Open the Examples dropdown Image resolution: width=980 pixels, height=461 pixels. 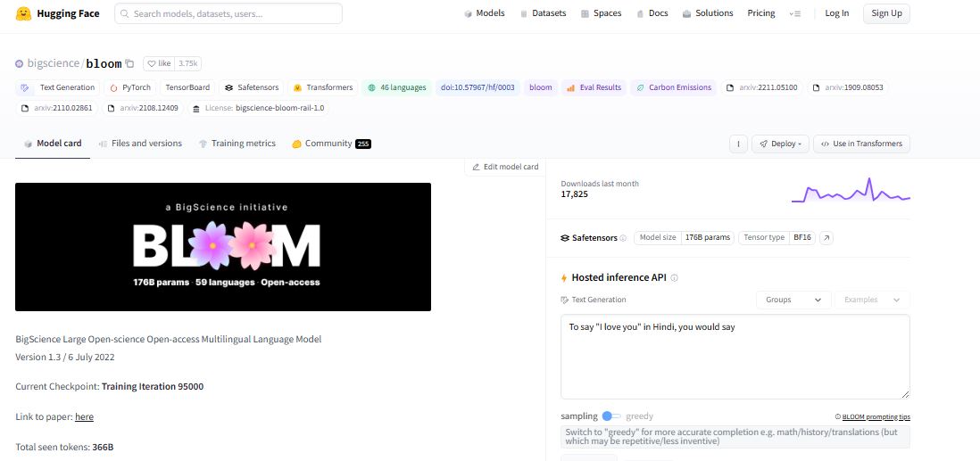tap(872, 300)
